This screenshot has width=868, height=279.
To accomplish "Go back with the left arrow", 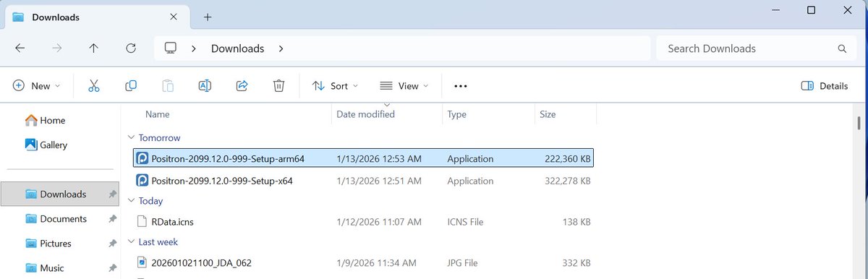I will pyautogui.click(x=20, y=48).
